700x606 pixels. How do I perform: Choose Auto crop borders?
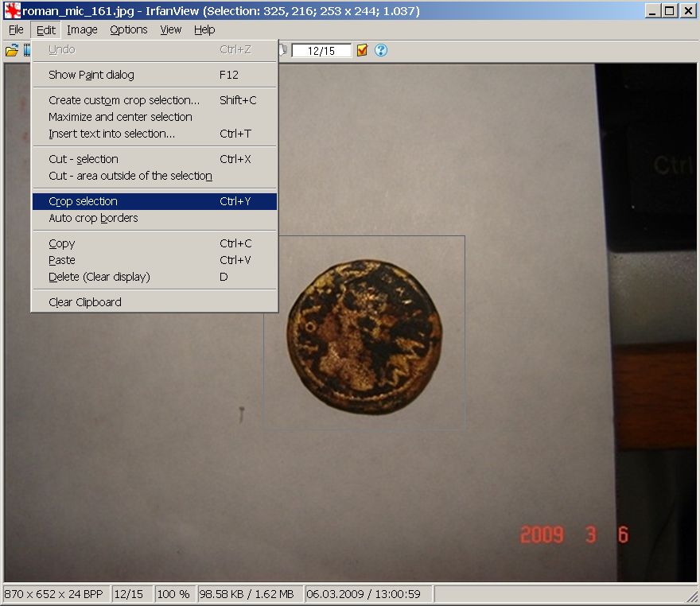point(93,218)
